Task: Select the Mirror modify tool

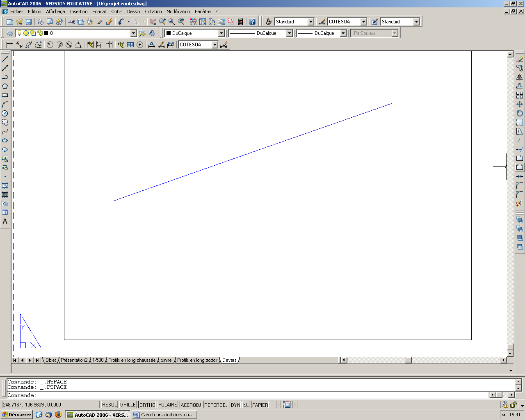Action: point(520,77)
